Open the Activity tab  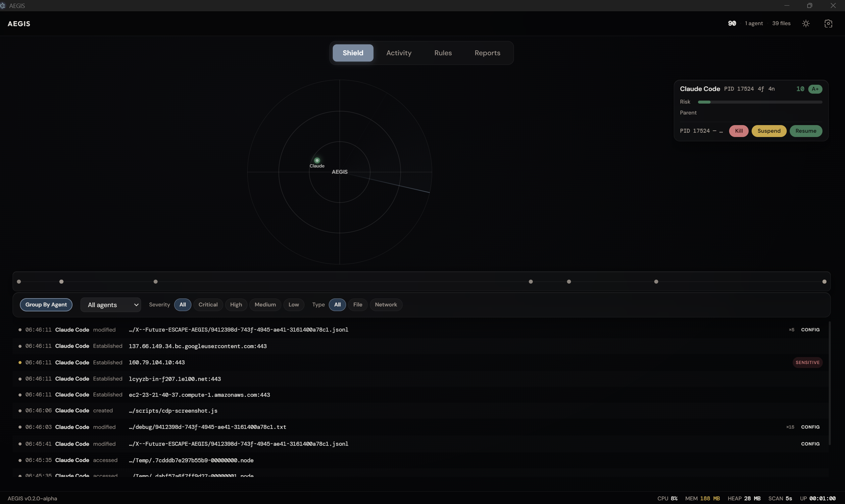[x=399, y=53]
